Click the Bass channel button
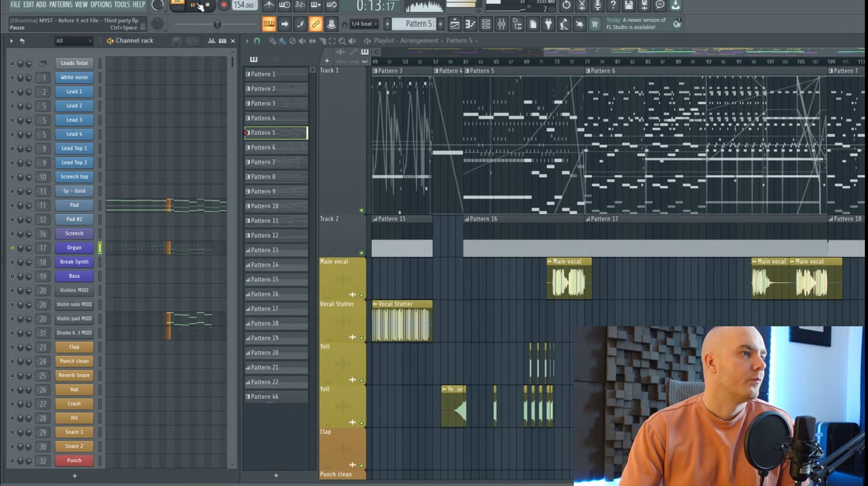Image resolution: width=868 pixels, height=486 pixels. pos(74,276)
